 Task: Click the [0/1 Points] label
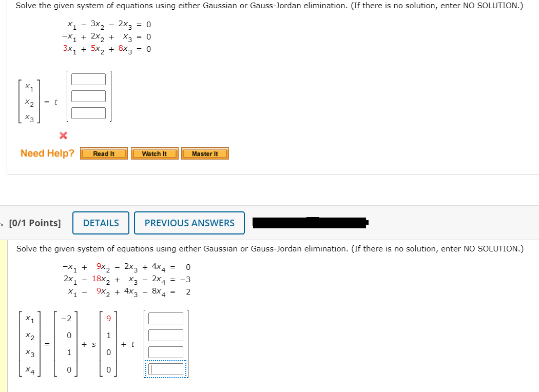pyautogui.click(x=35, y=223)
